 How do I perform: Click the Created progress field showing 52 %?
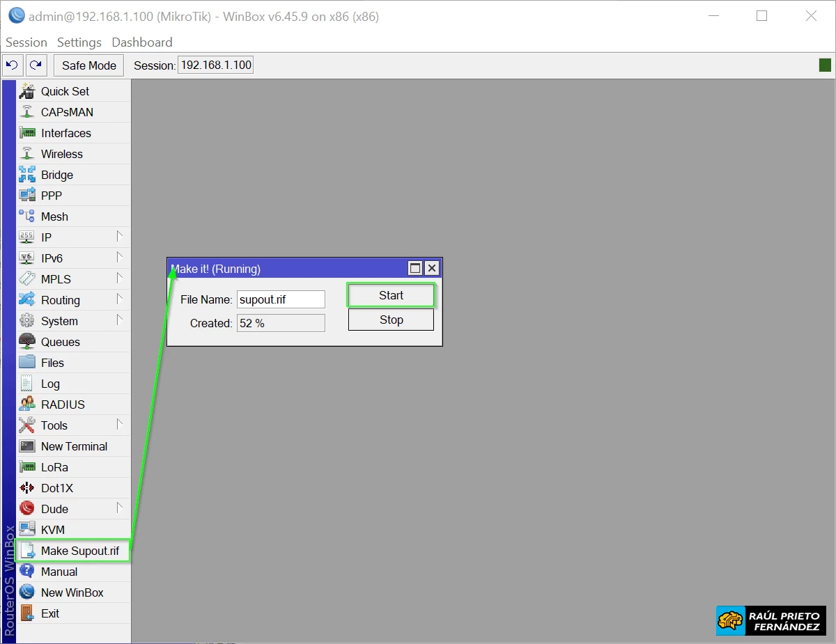tap(281, 322)
